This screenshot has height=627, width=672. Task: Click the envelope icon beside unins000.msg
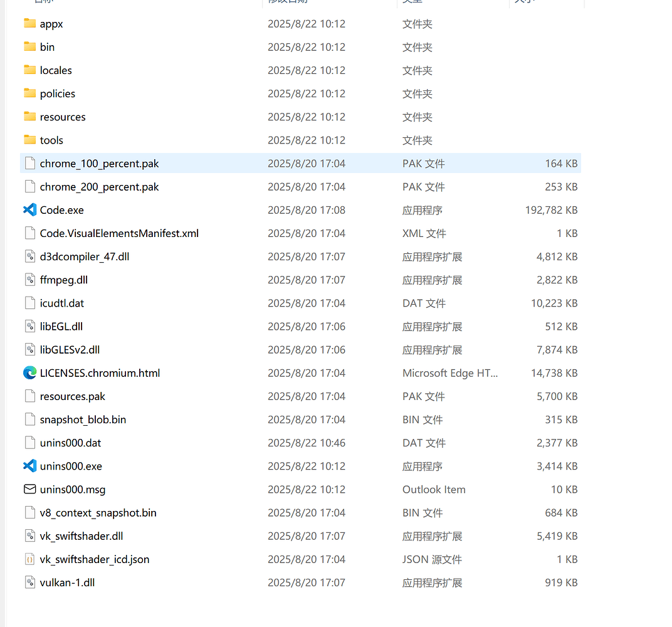point(29,489)
